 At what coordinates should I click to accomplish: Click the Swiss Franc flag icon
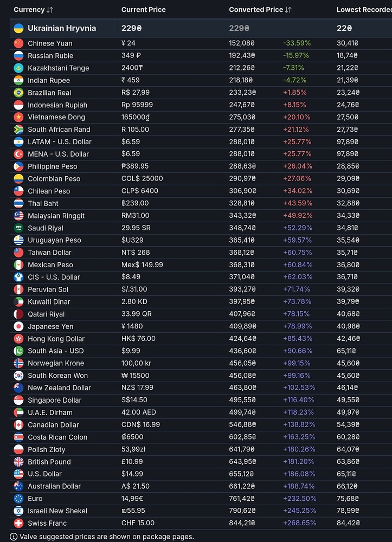coord(18,523)
